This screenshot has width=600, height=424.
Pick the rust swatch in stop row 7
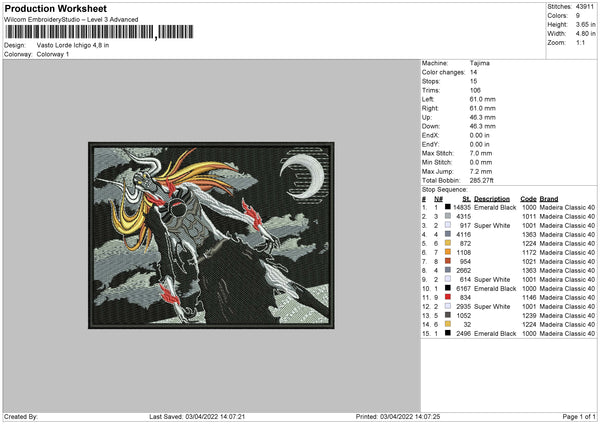click(x=448, y=261)
